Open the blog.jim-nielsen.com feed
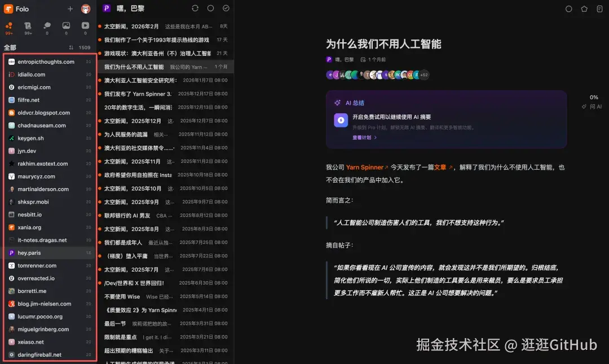Screen dimensions: 609x364 pyautogui.click(x=49, y=304)
